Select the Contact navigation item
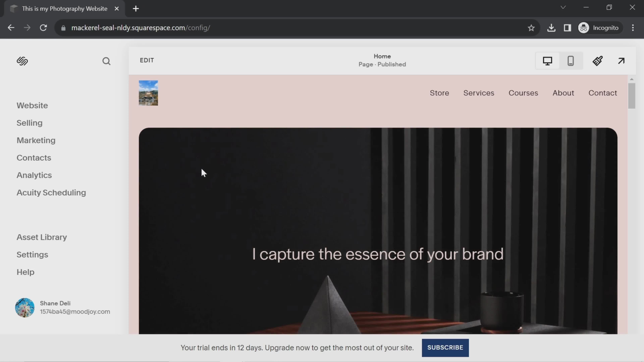Viewport: 644px width, 362px height. coord(603,93)
